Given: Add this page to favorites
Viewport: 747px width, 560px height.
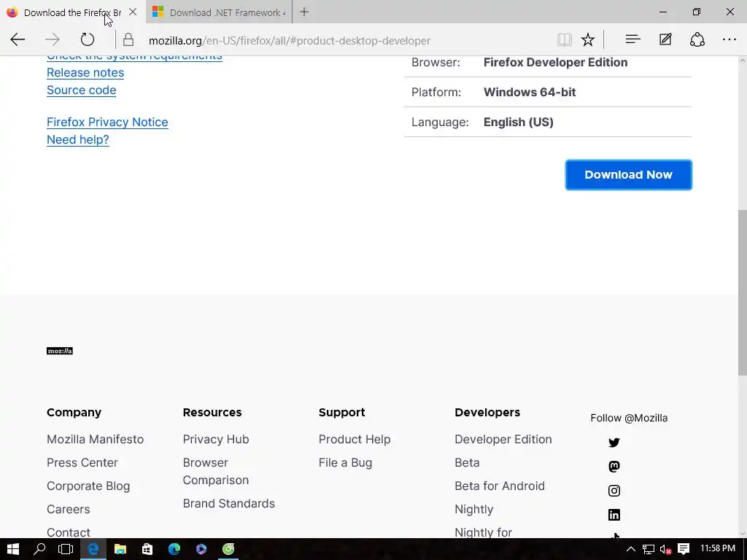Looking at the screenshot, I should (588, 40).
